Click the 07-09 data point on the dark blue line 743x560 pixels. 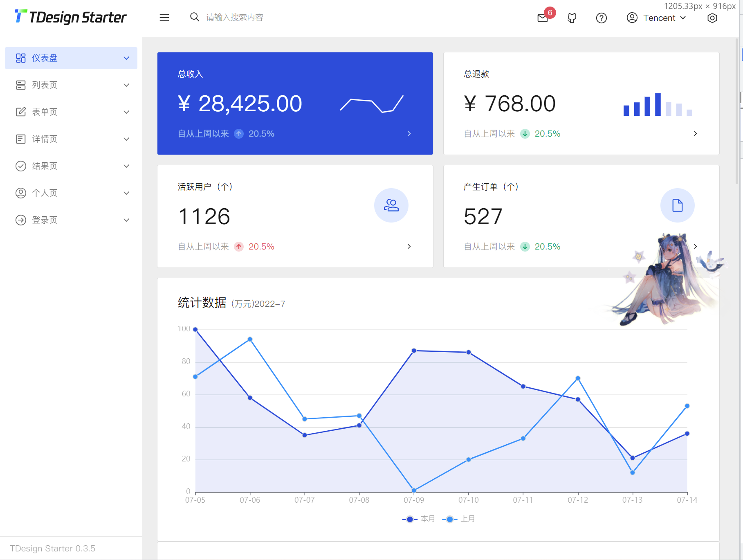pyautogui.click(x=414, y=350)
